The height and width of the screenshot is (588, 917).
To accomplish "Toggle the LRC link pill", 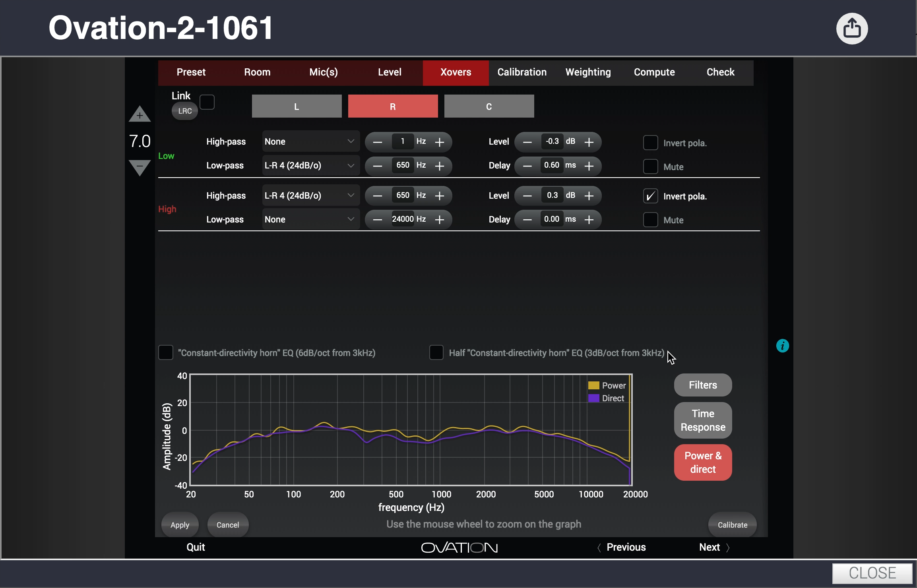I will click(185, 111).
